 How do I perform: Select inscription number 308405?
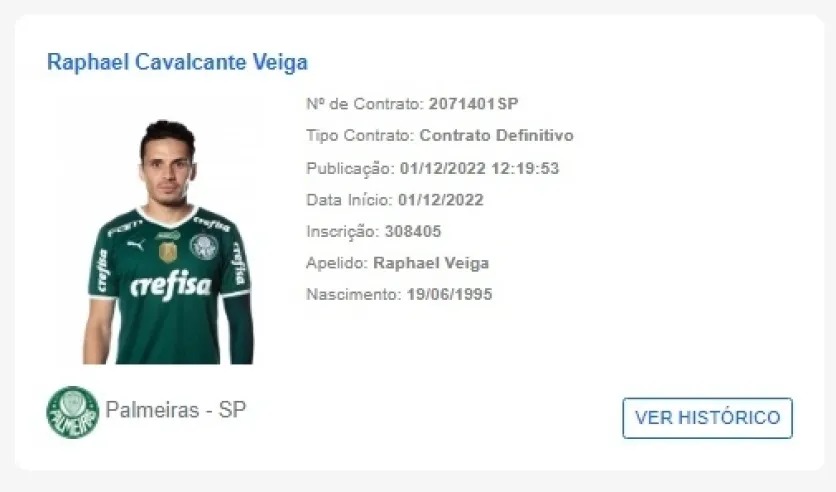click(x=413, y=231)
